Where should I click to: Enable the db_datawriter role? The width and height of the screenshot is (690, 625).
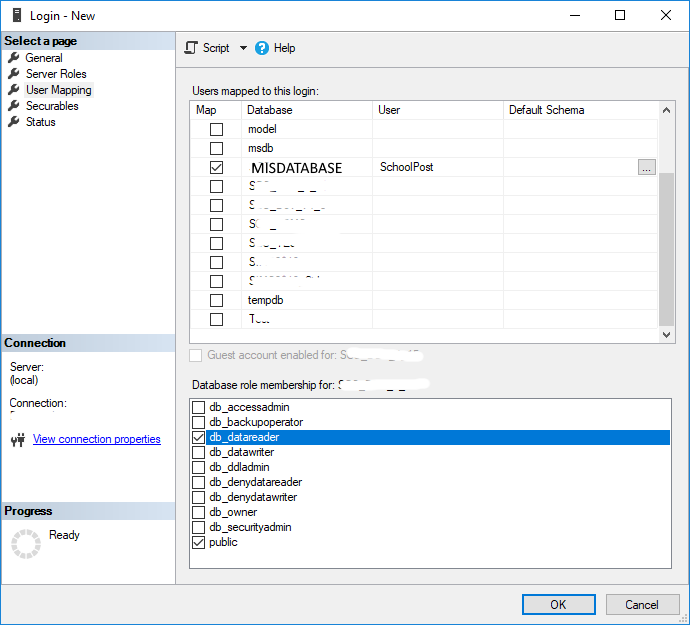tap(198, 452)
